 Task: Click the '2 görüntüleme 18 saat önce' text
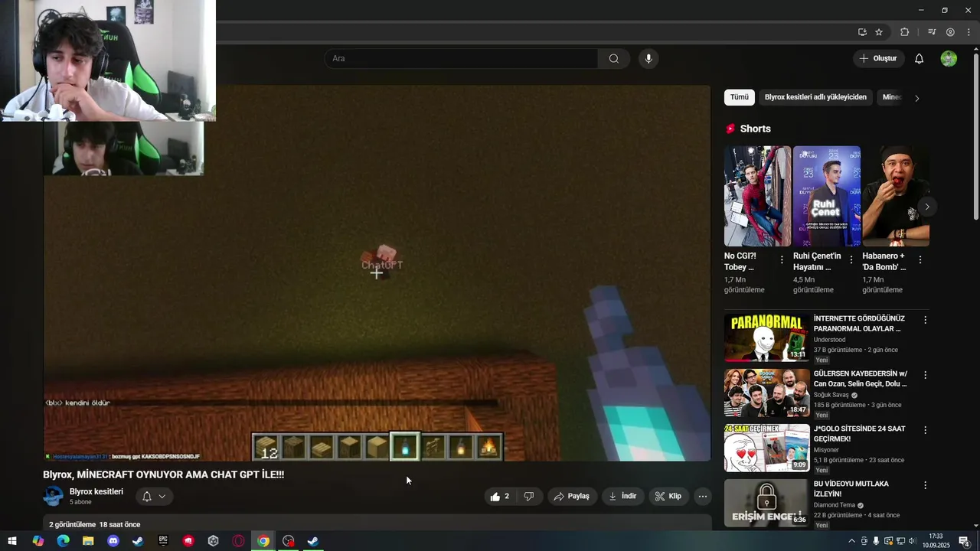(95, 524)
